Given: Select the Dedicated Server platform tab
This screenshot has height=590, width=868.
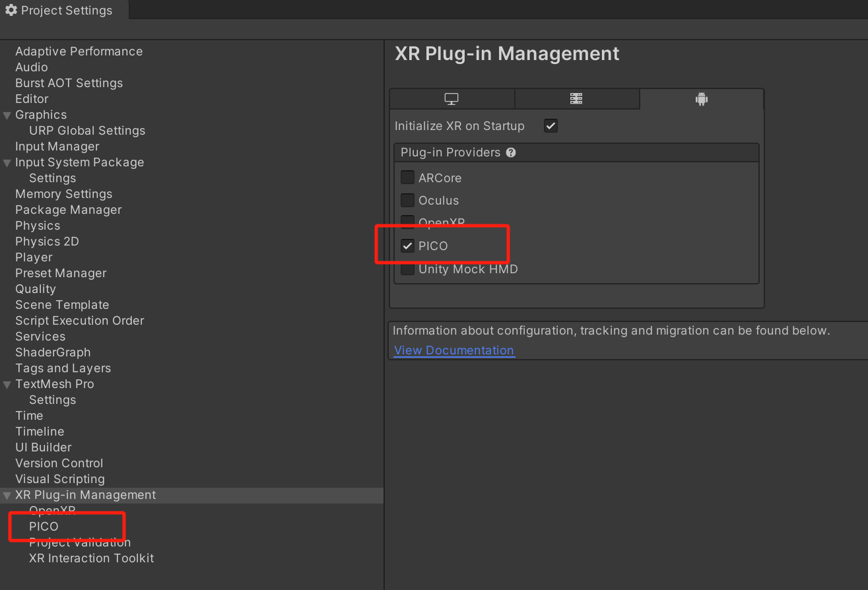Looking at the screenshot, I should coord(576,99).
